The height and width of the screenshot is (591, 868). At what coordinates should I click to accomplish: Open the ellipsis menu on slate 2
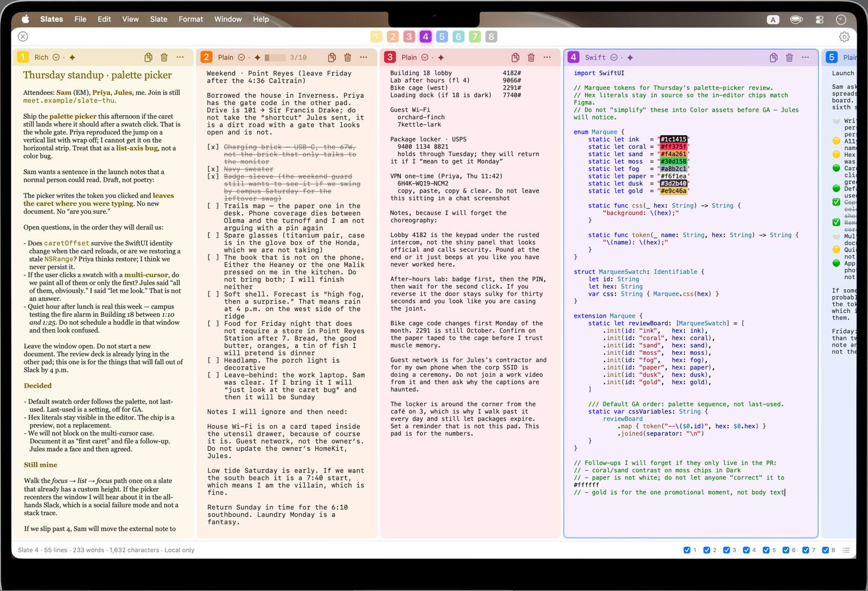coord(363,57)
